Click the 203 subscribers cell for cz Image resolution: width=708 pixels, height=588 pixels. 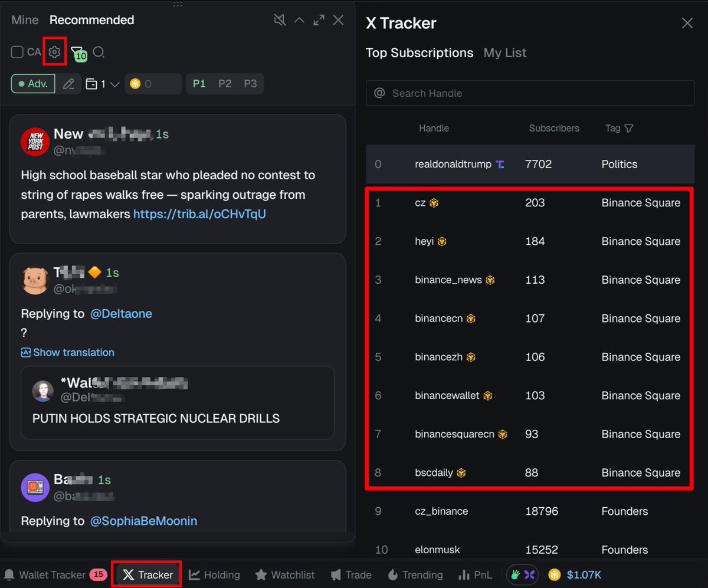(535, 203)
